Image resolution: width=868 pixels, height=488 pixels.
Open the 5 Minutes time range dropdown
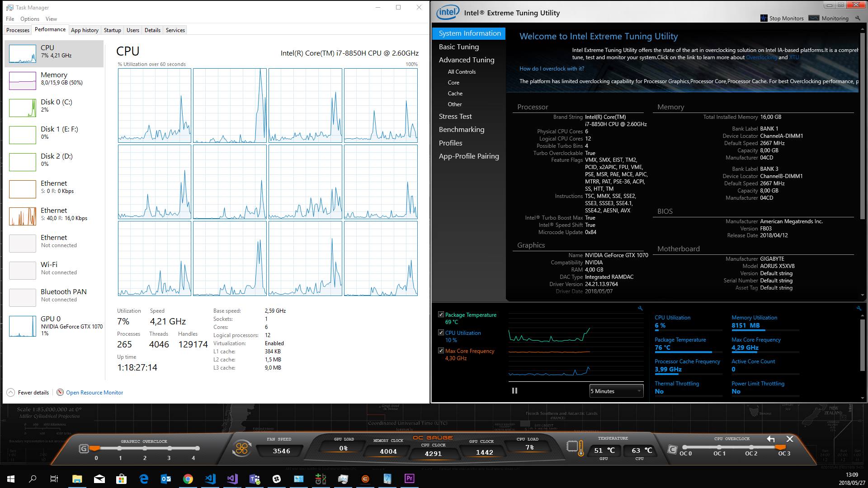pyautogui.click(x=616, y=391)
